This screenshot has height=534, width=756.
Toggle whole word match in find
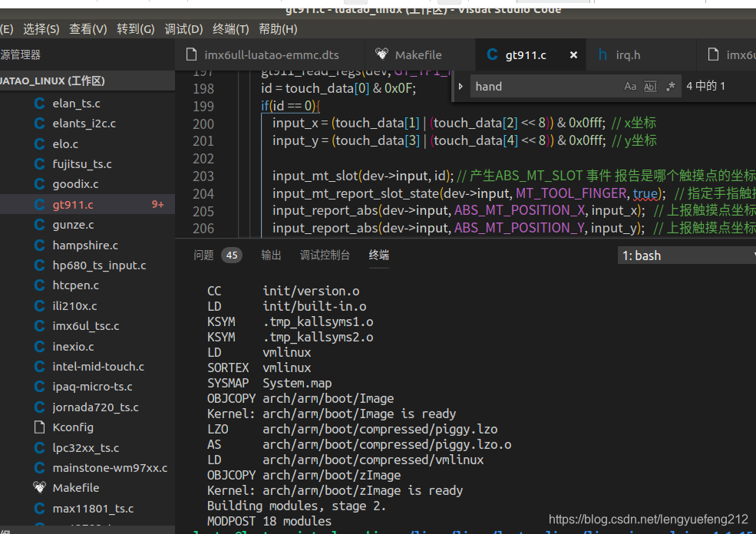pos(650,86)
